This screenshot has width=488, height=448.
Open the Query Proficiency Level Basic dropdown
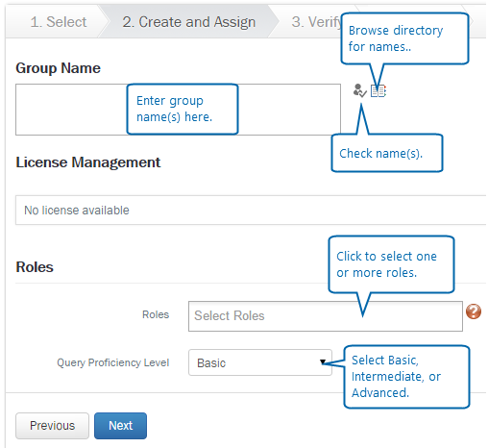pos(260,362)
